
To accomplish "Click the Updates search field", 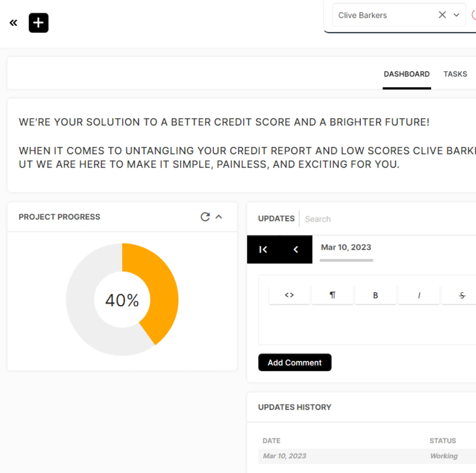I will tap(362, 219).
